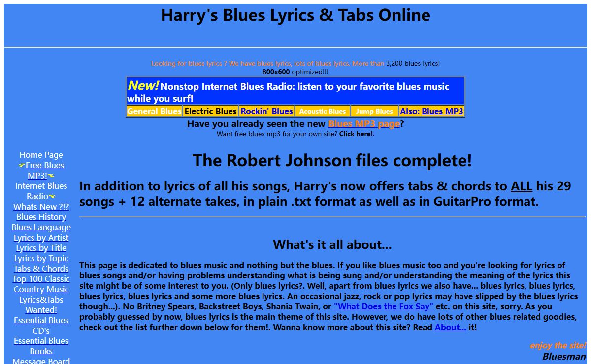
Task: Browse Lyrics by Artist
Action: (x=41, y=238)
